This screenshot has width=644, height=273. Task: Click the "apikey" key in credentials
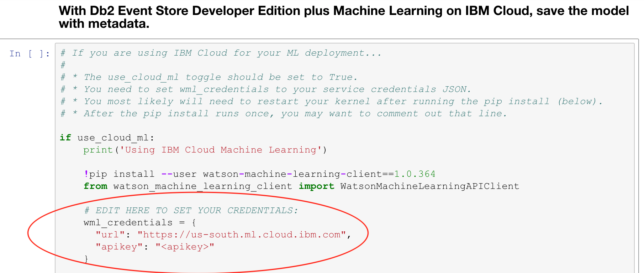(x=119, y=247)
